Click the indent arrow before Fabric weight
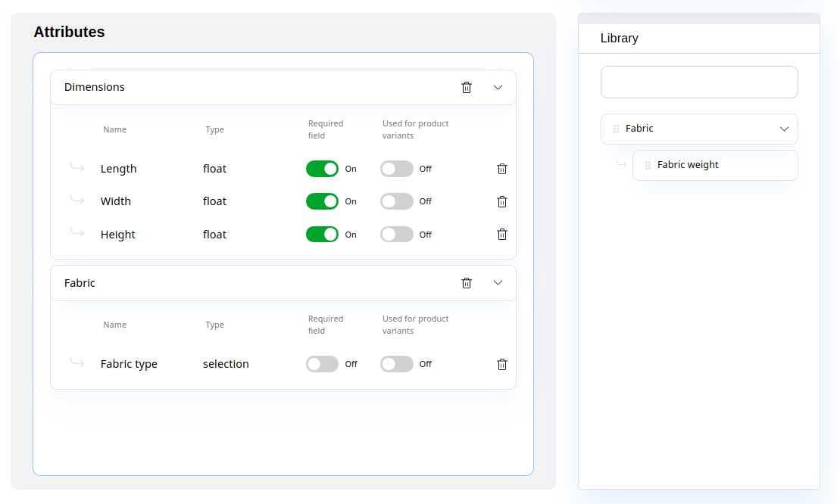 coord(621,163)
